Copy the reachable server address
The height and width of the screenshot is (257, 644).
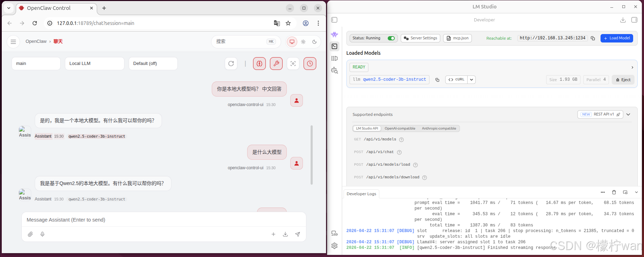tap(593, 38)
